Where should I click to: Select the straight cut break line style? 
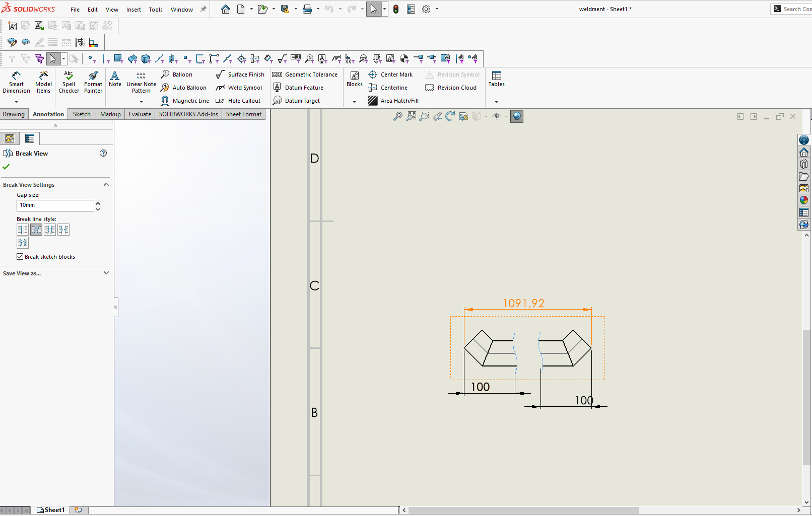[x=23, y=230]
